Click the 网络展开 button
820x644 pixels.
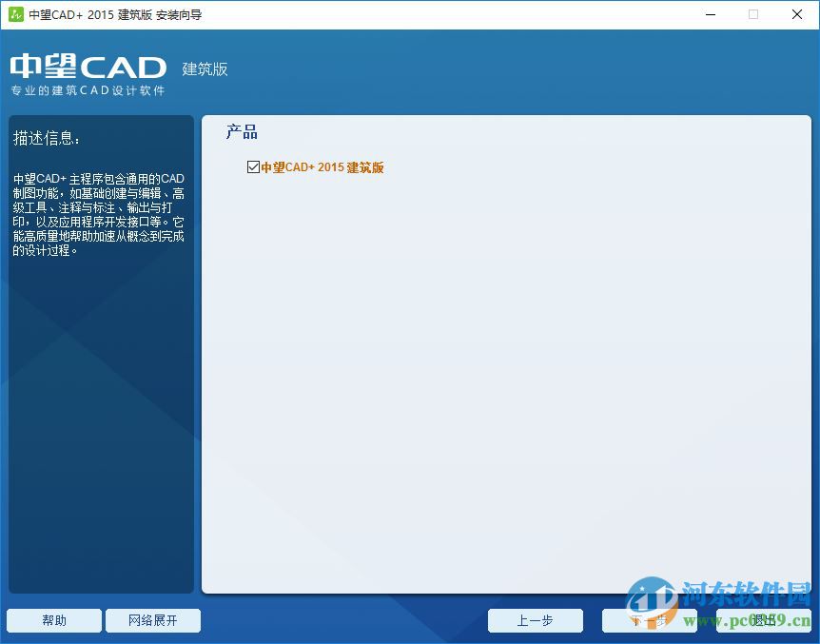coord(152,620)
